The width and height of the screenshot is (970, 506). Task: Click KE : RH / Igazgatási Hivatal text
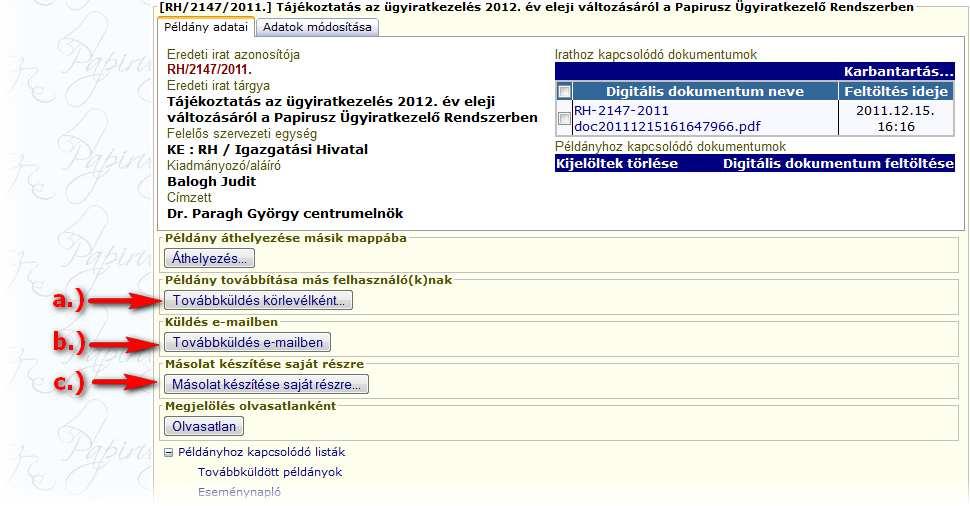click(x=267, y=150)
